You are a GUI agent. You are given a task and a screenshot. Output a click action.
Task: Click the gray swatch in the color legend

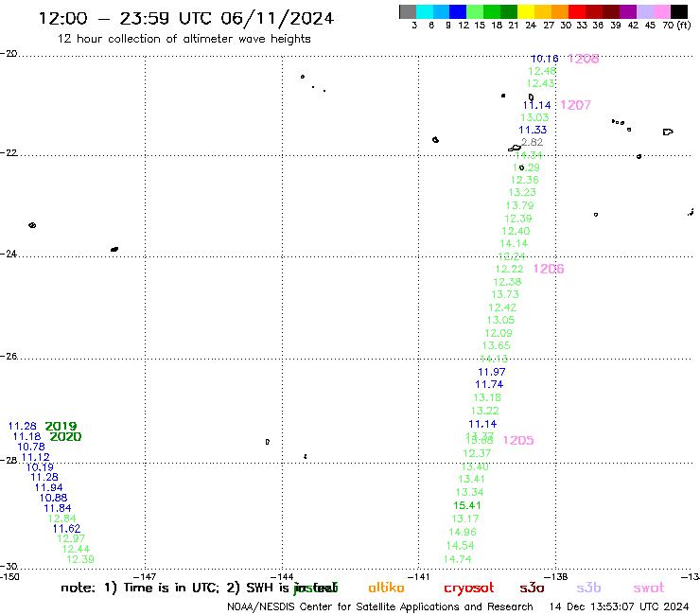[x=408, y=11]
